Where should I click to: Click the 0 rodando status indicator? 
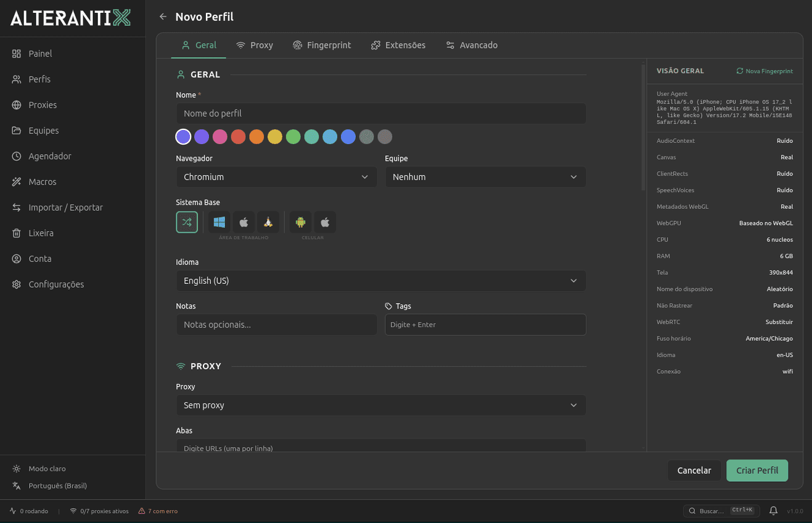pyautogui.click(x=29, y=511)
